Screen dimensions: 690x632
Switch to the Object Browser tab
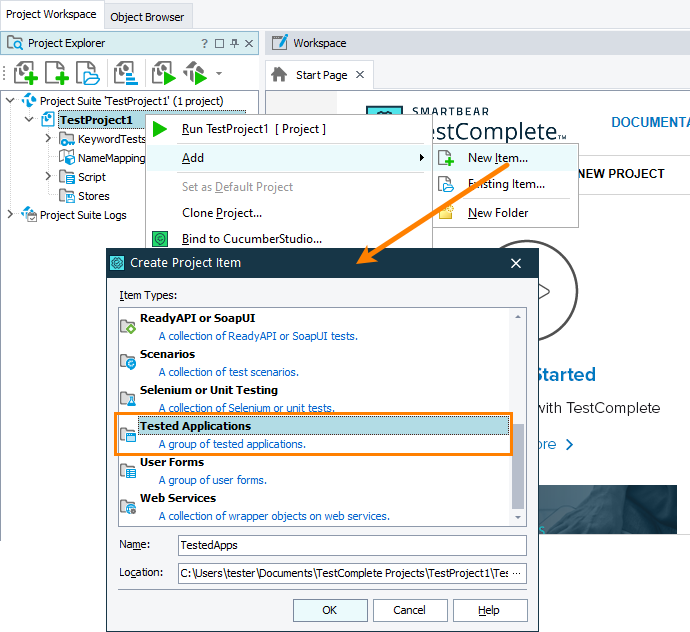pos(147,17)
